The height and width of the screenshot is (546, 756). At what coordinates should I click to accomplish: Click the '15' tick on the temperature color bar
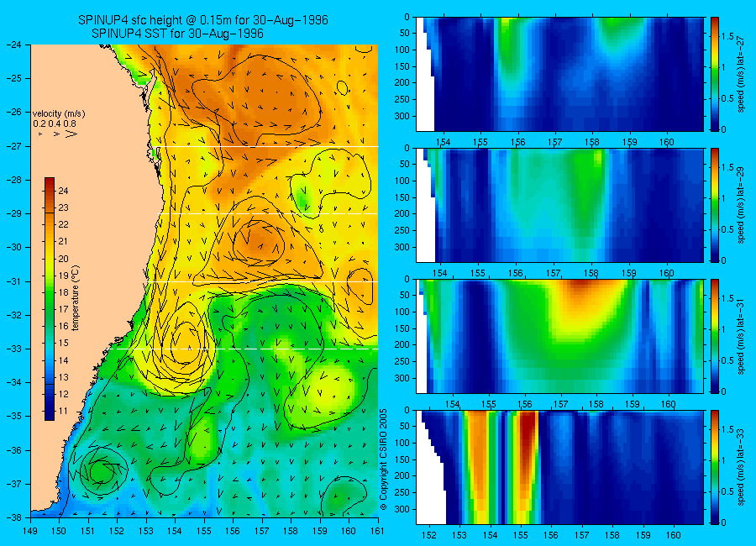pyautogui.click(x=63, y=344)
